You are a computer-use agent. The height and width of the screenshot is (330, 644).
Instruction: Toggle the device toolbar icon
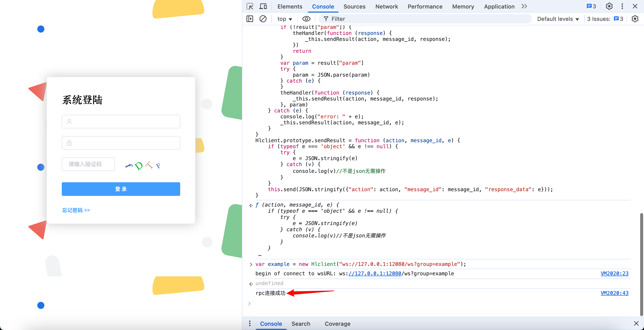[263, 6]
